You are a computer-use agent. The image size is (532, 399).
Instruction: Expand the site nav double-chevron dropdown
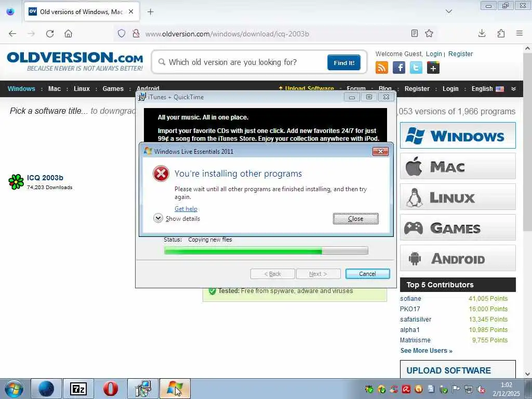pos(513,89)
